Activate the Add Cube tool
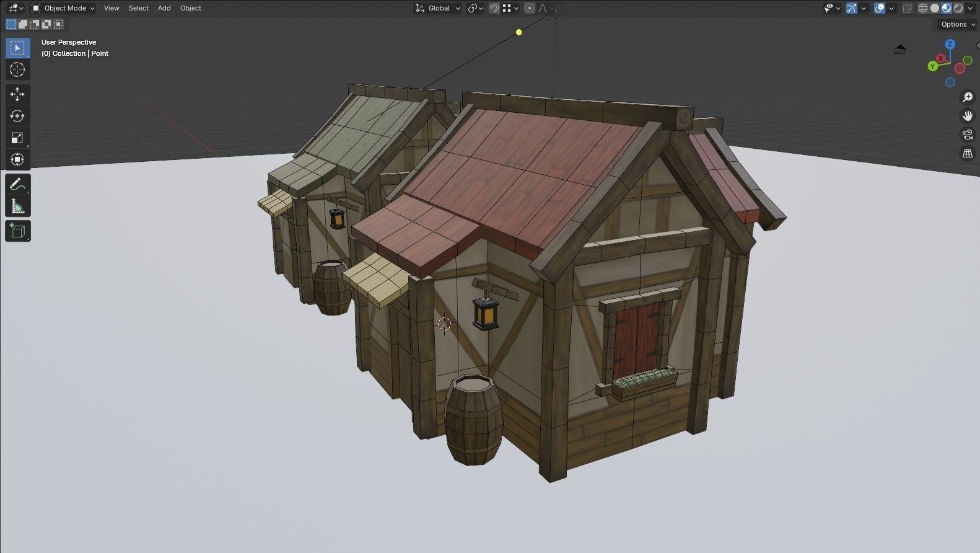Viewport: 980px width, 553px height. tap(17, 231)
